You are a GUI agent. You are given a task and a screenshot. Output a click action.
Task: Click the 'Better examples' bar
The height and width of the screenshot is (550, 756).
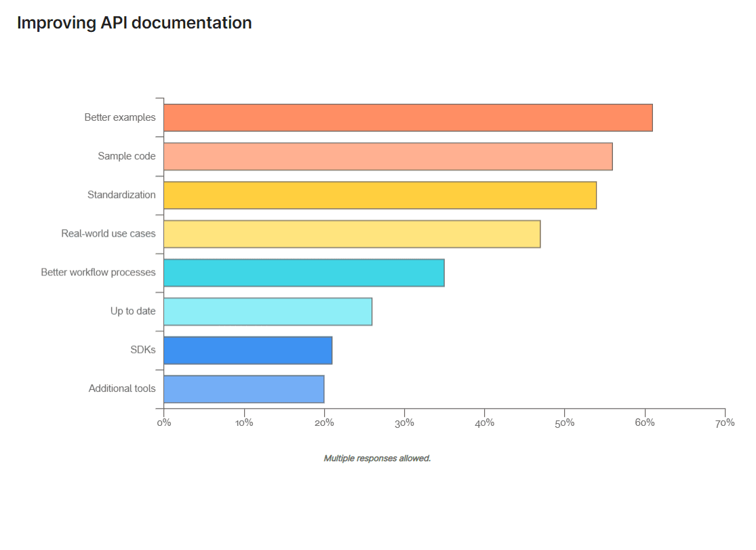coord(407,117)
